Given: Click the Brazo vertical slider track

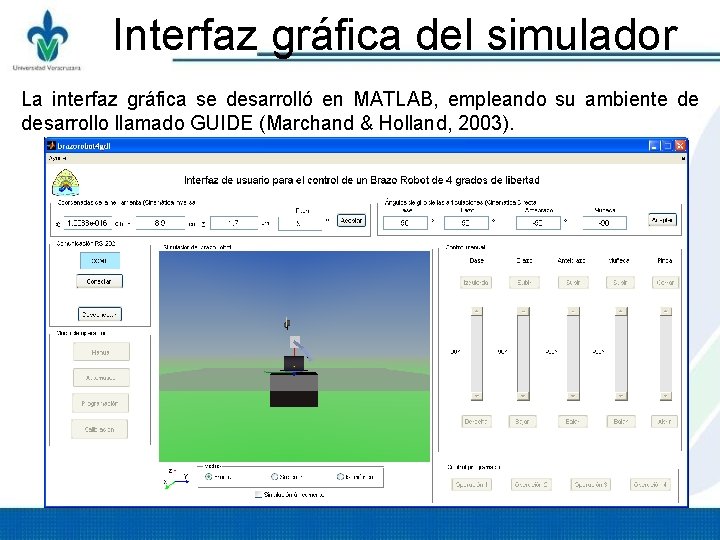Looking at the screenshot, I should (x=523, y=354).
